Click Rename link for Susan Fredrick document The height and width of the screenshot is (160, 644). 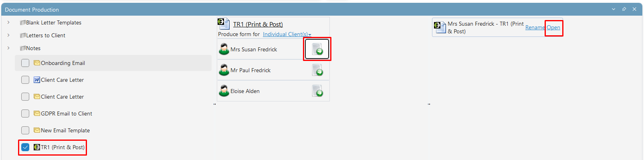pyautogui.click(x=535, y=27)
